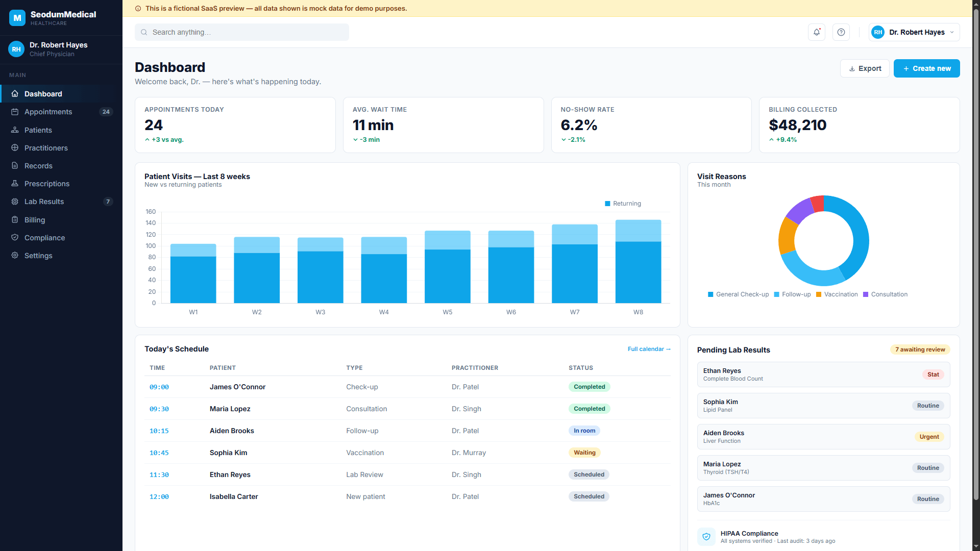Click the HIPAA Compliance shield icon
This screenshot has height=551, width=980.
pos(706,537)
